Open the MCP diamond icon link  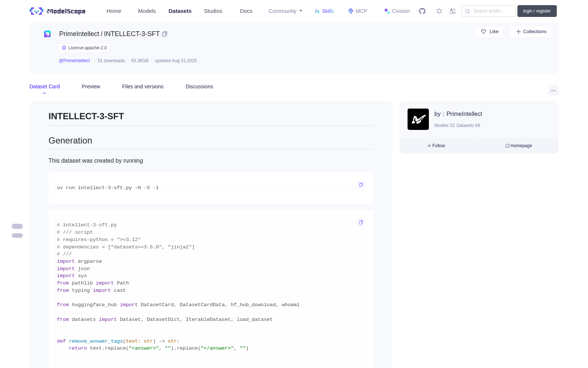358,11
